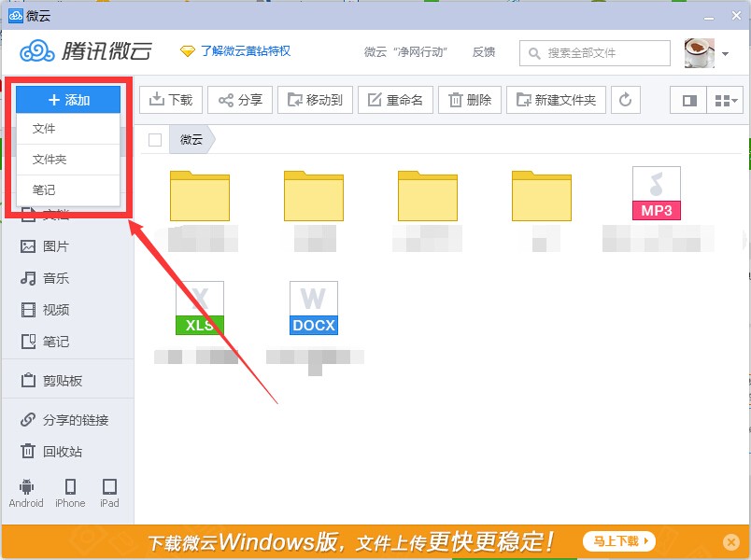The height and width of the screenshot is (560, 751).
Task: Open the 视频 video sidebar category
Action: (45, 310)
